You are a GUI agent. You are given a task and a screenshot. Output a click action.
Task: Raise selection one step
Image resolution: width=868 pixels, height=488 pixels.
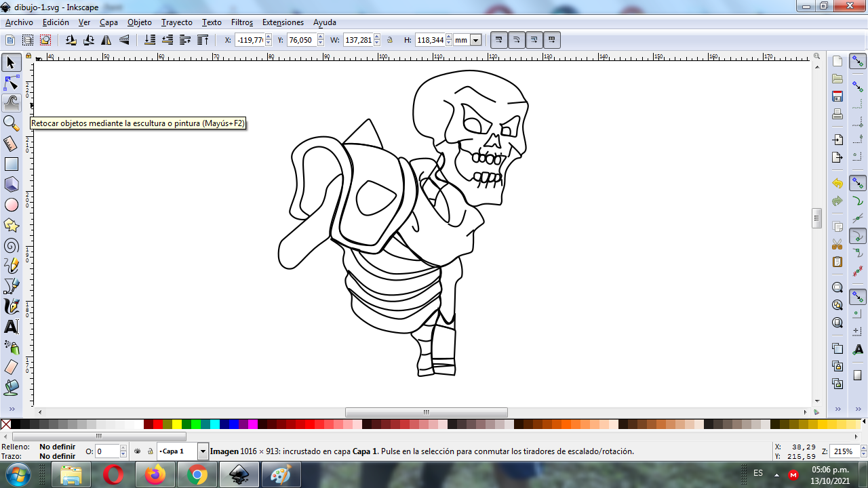tap(185, 40)
